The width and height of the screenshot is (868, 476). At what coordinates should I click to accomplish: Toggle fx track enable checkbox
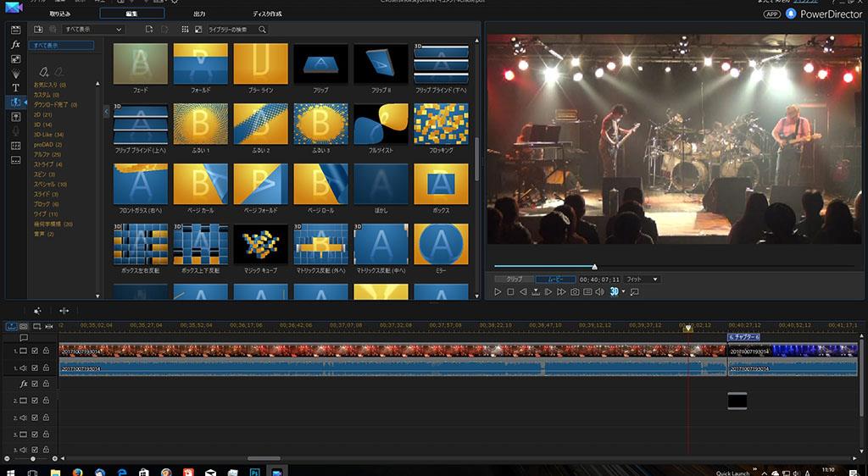35,384
